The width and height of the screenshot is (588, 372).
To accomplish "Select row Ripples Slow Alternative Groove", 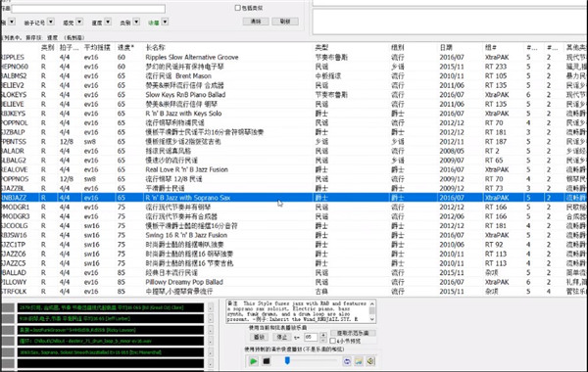I will click(x=294, y=58).
